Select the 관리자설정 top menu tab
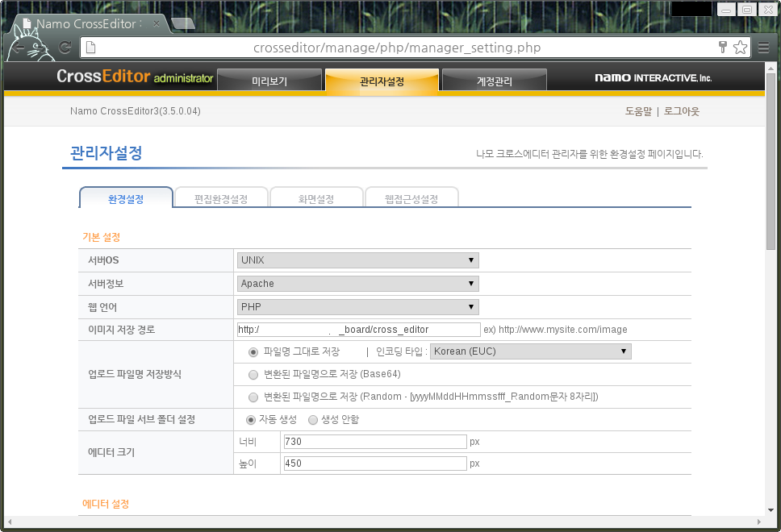The width and height of the screenshot is (781, 532). (x=382, y=81)
